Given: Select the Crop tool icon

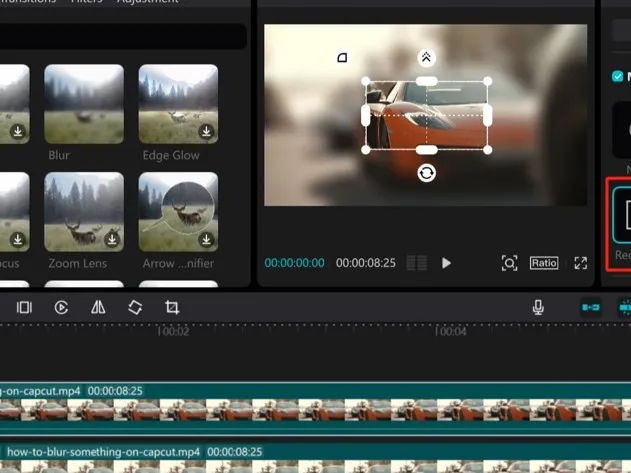Looking at the screenshot, I should tap(172, 308).
